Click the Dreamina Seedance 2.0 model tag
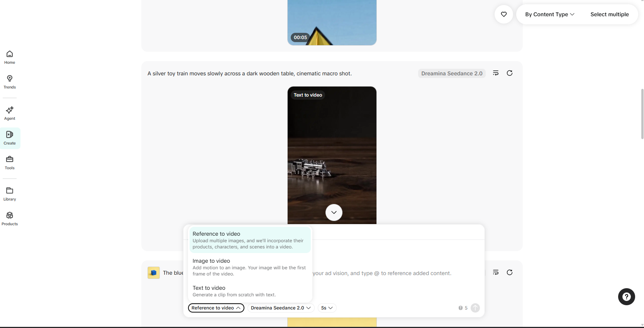644x328 pixels. pos(452,73)
